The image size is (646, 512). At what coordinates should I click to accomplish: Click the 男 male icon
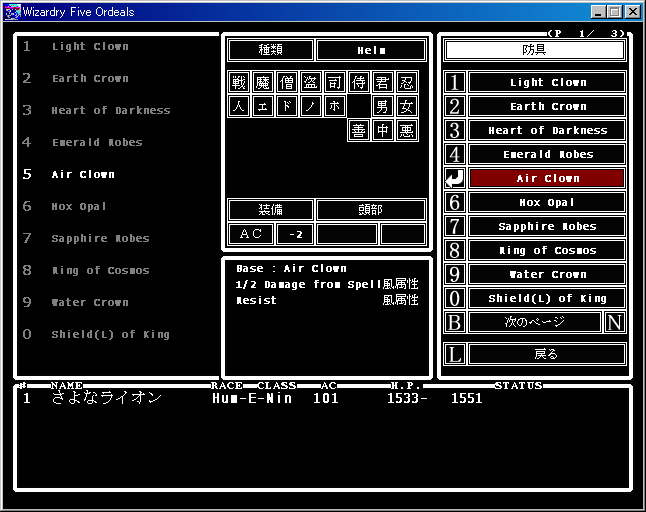tap(383, 106)
